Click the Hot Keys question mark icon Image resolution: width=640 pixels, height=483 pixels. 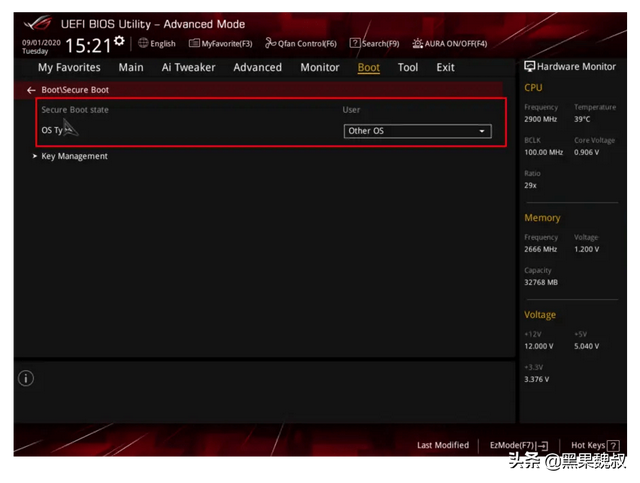click(x=613, y=445)
